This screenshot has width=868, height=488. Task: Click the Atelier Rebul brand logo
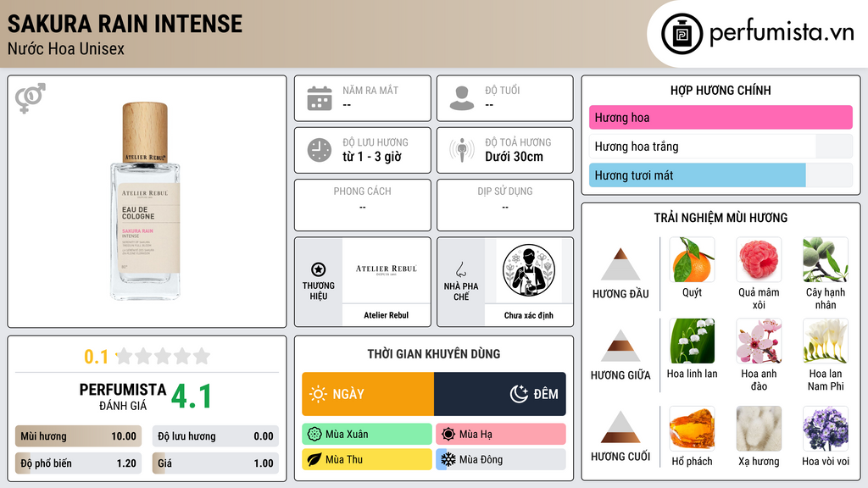[x=387, y=269]
